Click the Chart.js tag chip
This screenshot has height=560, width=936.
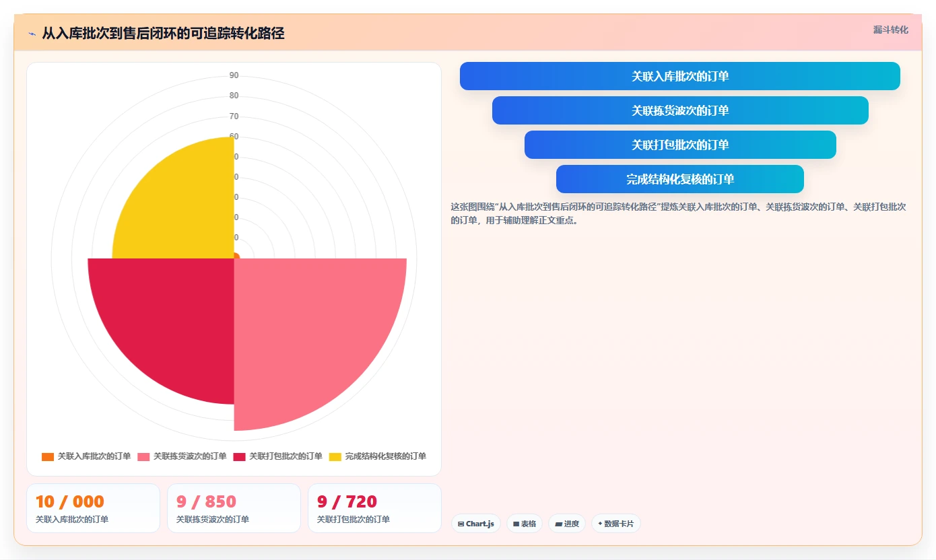[x=475, y=524]
